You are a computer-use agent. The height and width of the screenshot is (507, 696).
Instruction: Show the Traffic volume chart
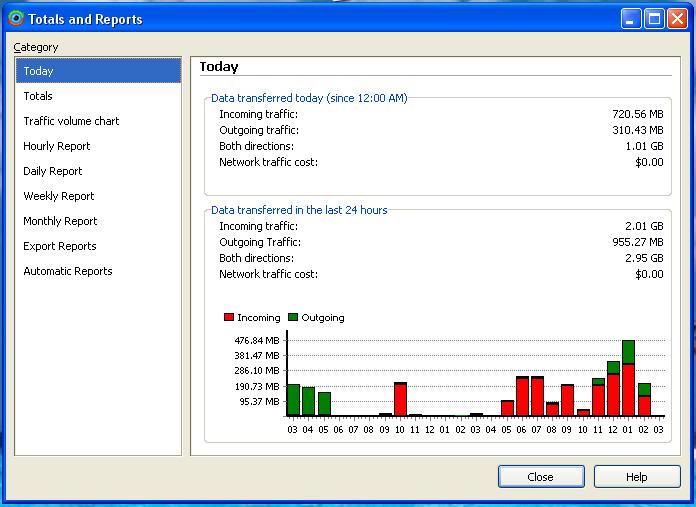(x=71, y=121)
